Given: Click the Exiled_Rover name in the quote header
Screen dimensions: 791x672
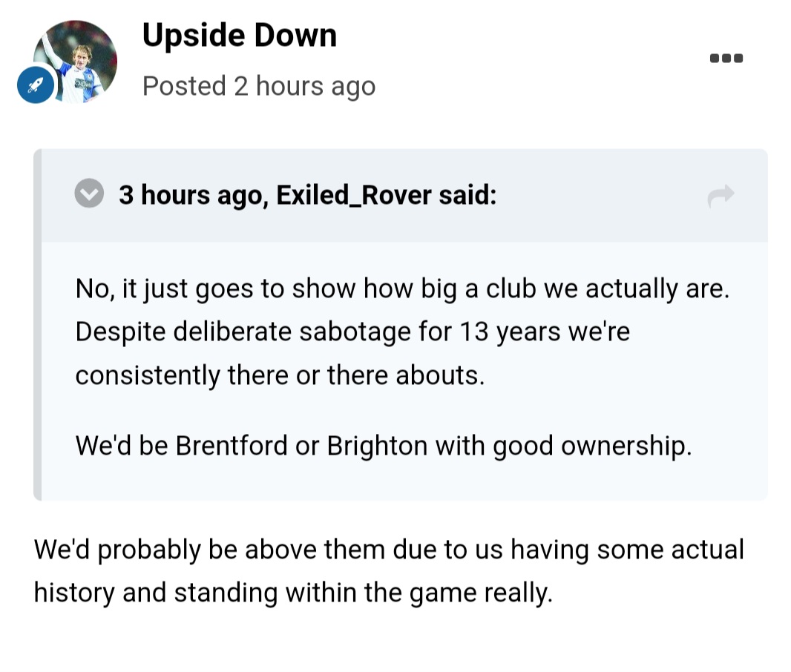Looking at the screenshot, I should (353, 196).
